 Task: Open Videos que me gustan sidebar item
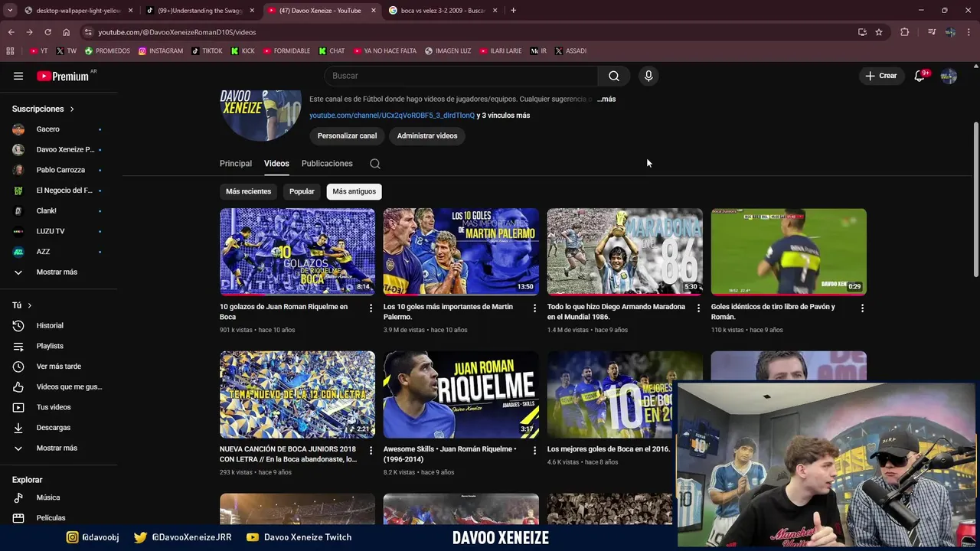(58, 386)
